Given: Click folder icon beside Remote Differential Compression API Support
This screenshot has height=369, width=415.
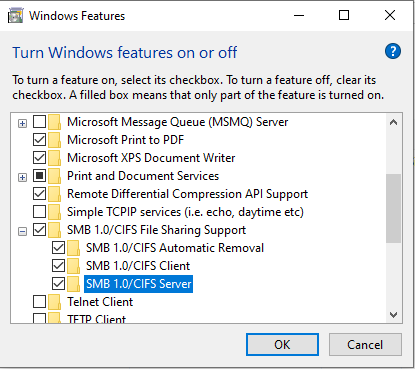Looking at the screenshot, I should pyautogui.click(x=54, y=194).
